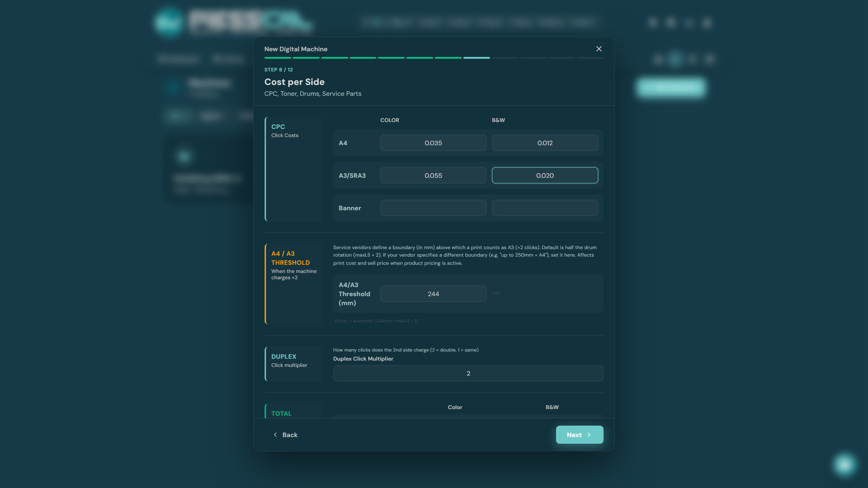Screen dimensions: 868x488
Task: Click the left chevron beside Back
Action: [x=275, y=434]
